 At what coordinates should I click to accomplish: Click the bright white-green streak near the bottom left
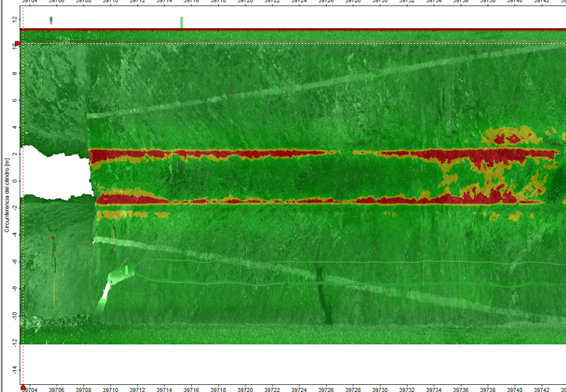click(x=105, y=296)
